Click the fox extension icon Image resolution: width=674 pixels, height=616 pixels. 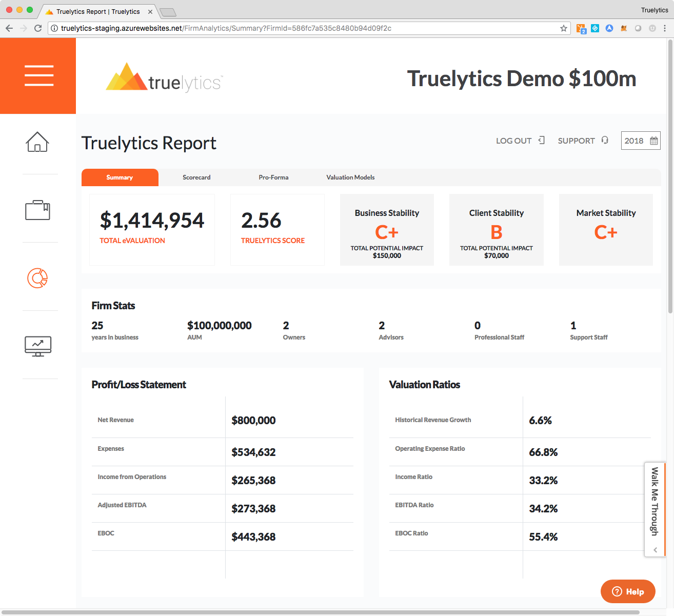coord(624,28)
